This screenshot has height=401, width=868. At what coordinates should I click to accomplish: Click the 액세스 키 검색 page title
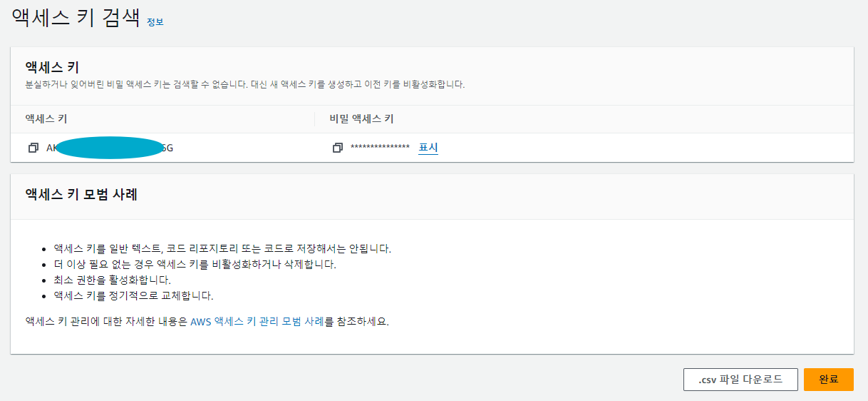(76, 17)
